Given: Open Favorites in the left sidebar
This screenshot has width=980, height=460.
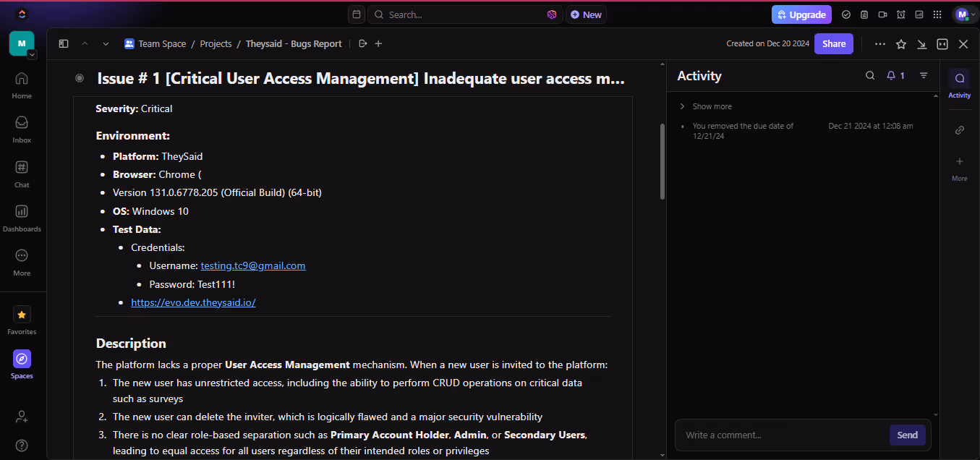Looking at the screenshot, I should 22,321.
